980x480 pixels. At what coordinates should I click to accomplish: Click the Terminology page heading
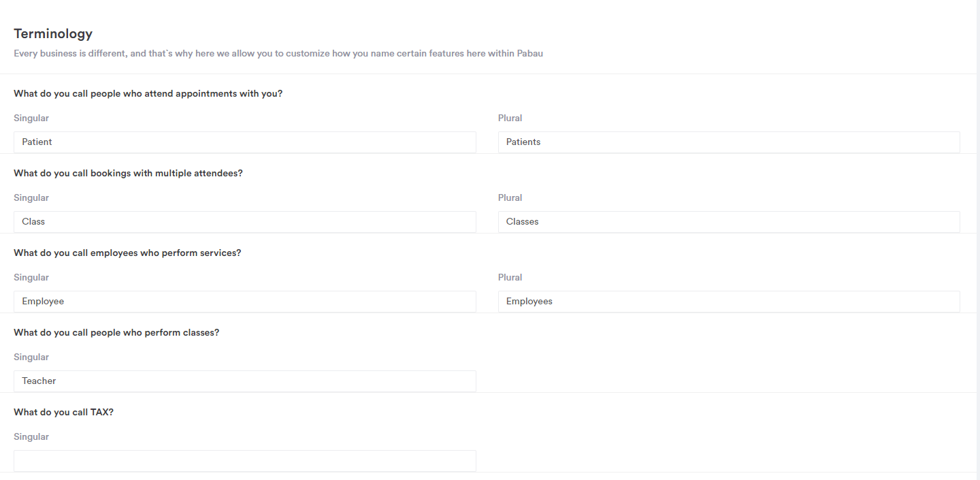[53, 33]
